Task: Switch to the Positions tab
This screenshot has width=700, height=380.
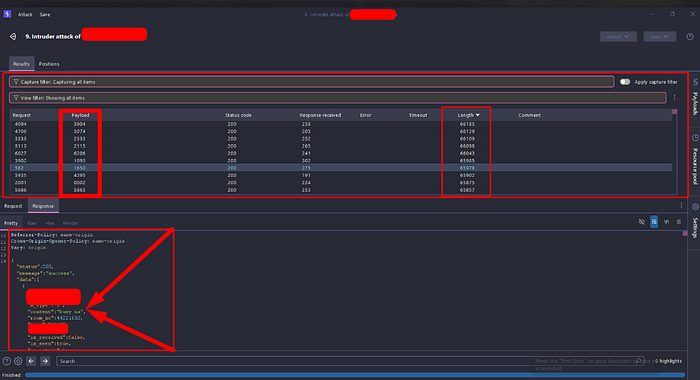Action: coord(49,64)
